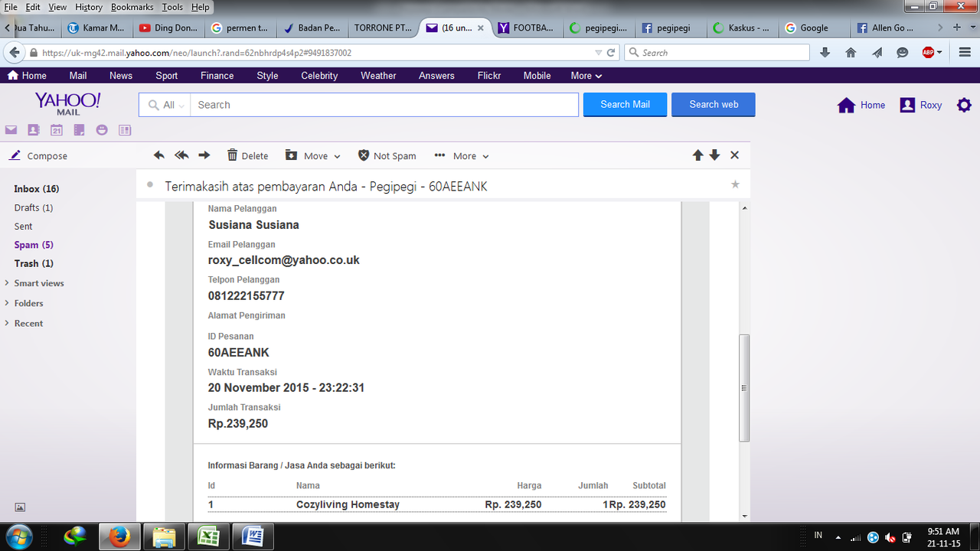Viewport: 980px width, 551px height.
Task: Open the Adblock Plus dropdown arrow
Action: coord(939,53)
